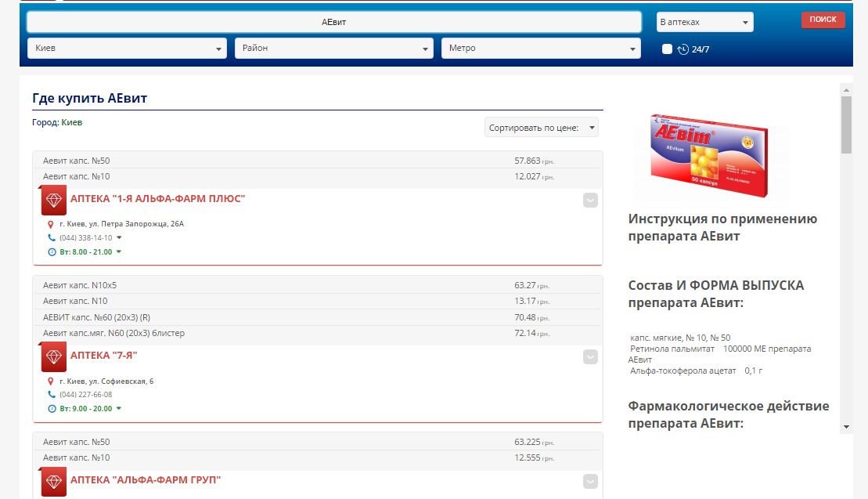Click the map pin icon next to ул. Софиевская, 6

pos(50,381)
